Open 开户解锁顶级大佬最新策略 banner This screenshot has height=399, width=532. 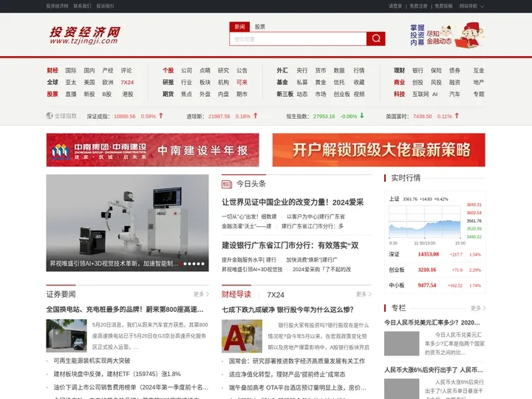click(378, 150)
